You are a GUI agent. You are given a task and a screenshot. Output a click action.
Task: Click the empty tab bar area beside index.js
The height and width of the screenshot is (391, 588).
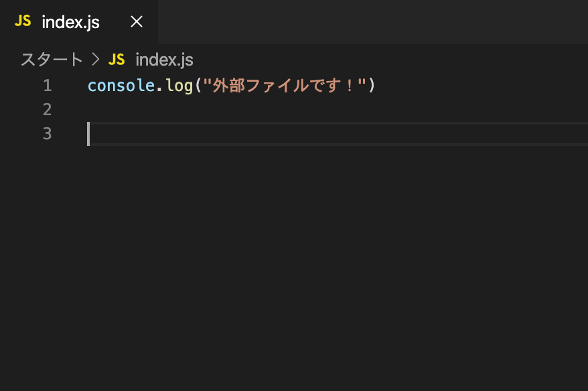point(373,21)
